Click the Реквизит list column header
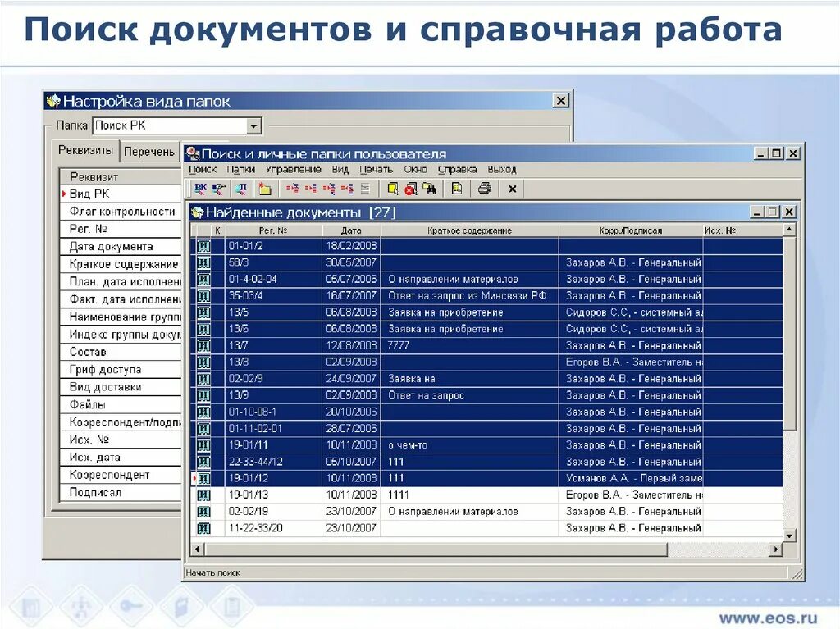 tap(121, 176)
